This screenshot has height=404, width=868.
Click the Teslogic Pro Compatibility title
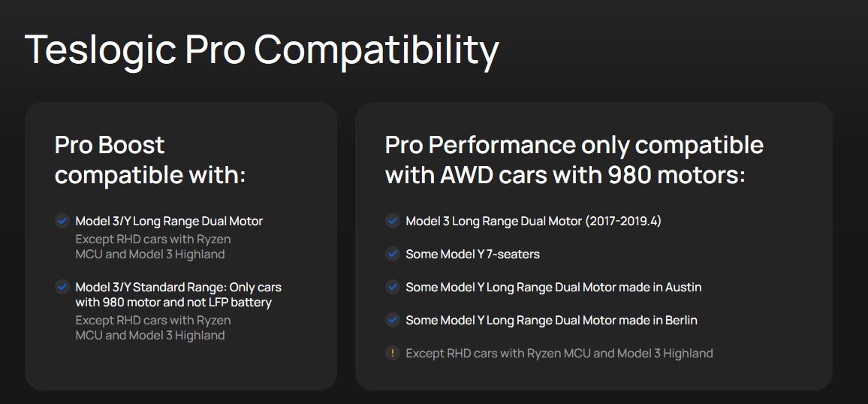pos(261,50)
